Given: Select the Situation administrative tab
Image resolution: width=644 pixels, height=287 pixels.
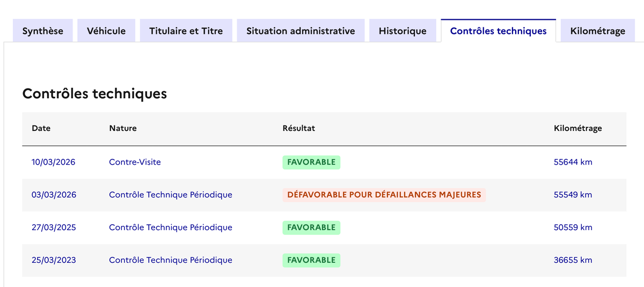Looking at the screenshot, I should (301, 31).
